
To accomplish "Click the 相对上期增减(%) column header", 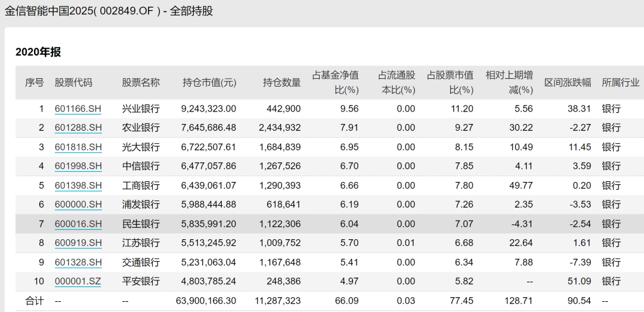I will pyautogui.click(x=509, y=83).
